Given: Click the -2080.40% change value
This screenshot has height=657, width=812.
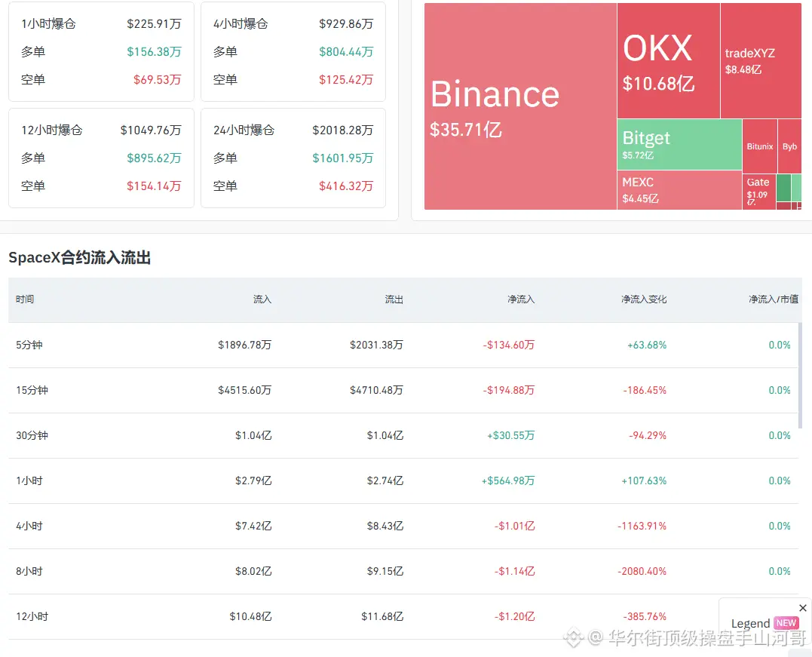Looking at the screenshot, I should tap(642, 571).
